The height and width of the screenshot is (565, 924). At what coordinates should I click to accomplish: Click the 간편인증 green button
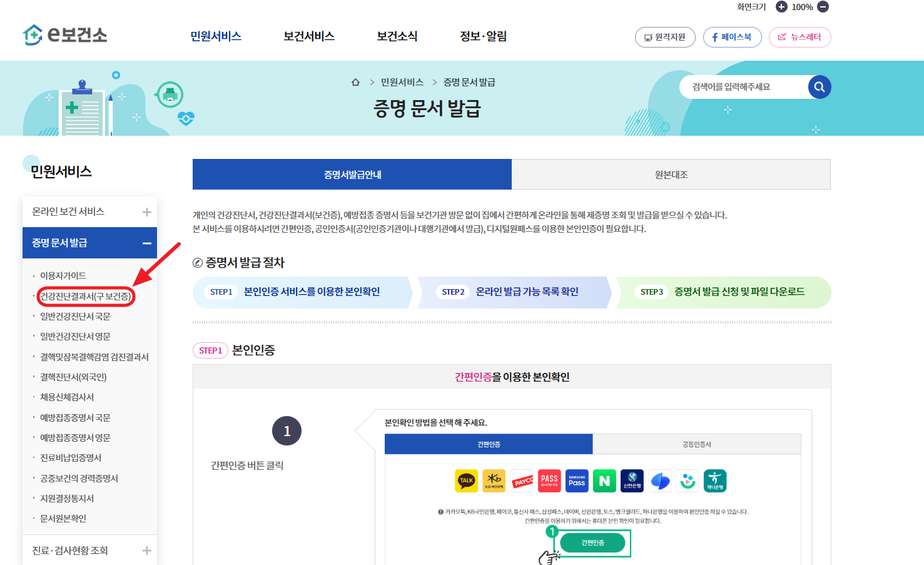coord(592,542)
